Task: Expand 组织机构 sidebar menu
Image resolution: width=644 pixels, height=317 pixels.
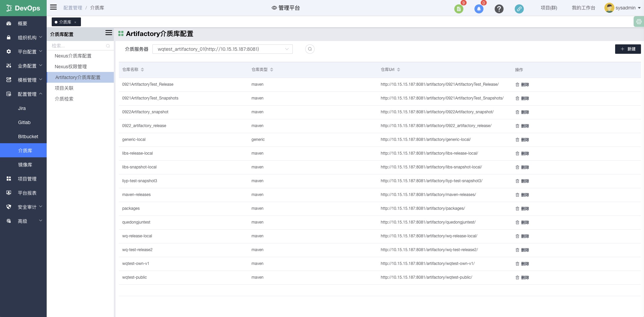Action: point(23,38)
